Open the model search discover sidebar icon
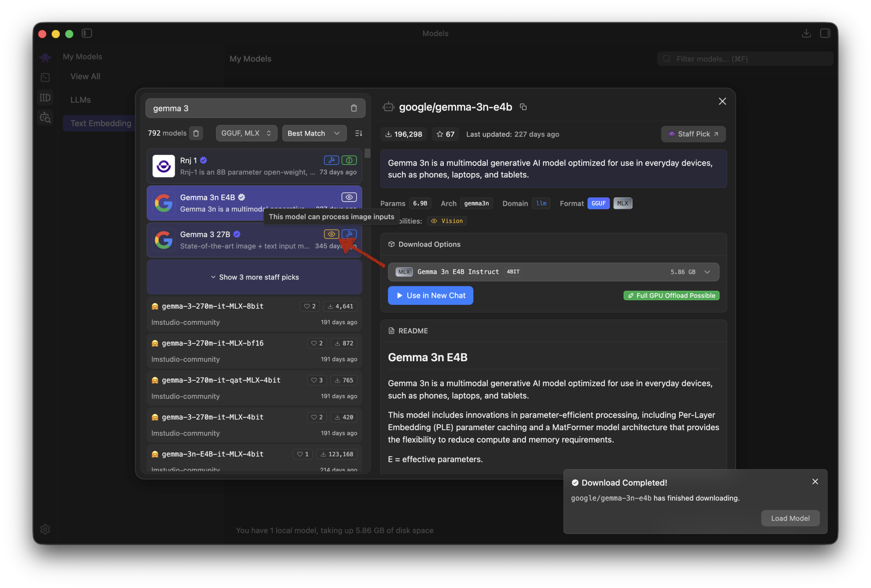 tap(45, 118)
